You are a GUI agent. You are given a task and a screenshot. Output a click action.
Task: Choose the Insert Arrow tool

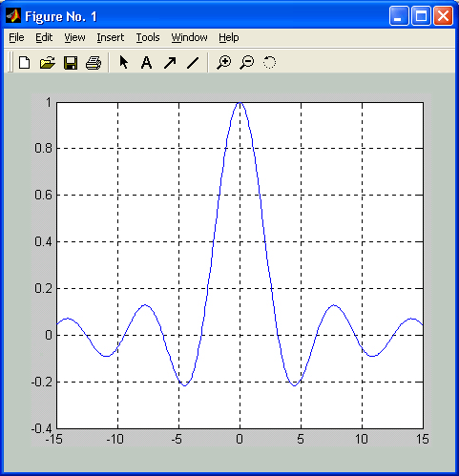[170, 63]
